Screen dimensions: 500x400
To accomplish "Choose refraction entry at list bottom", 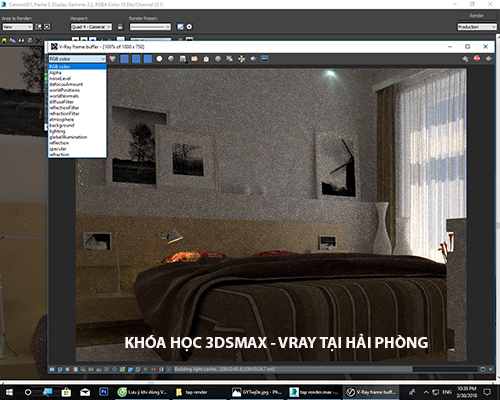I will [77, 154].
